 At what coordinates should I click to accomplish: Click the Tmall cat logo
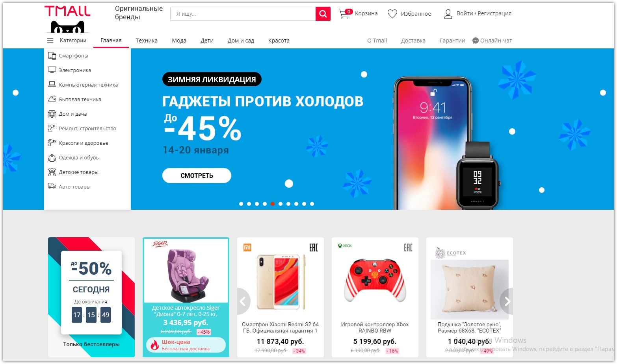(67, 19)
